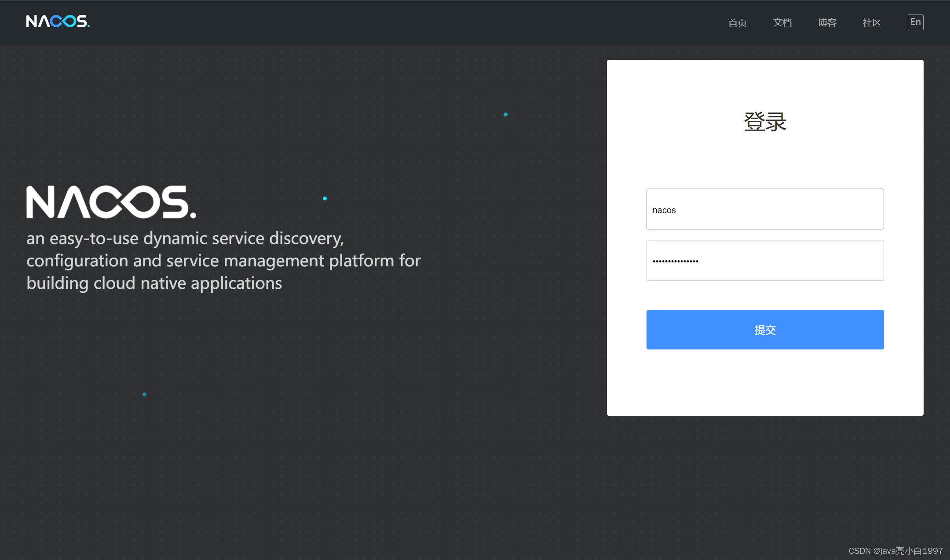This screenshot has height=560, width=950.
Task: Go to the 博客 blog link
Action: [827, 22]
